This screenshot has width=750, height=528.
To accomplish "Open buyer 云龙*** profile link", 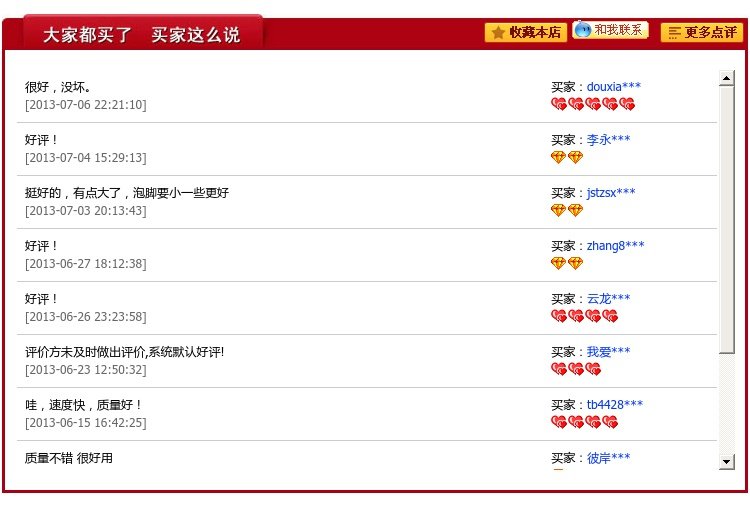I will (x=608, y=299).
